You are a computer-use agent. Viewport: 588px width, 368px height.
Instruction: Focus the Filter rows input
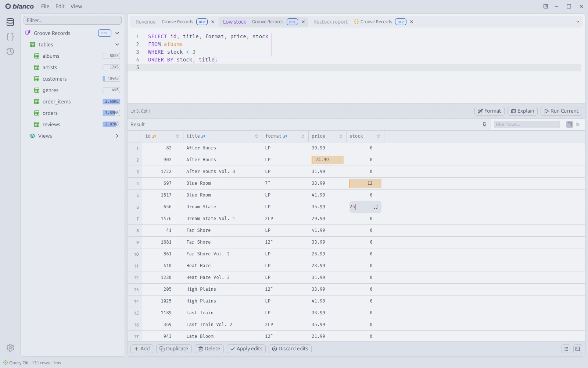tap(527, 124)
